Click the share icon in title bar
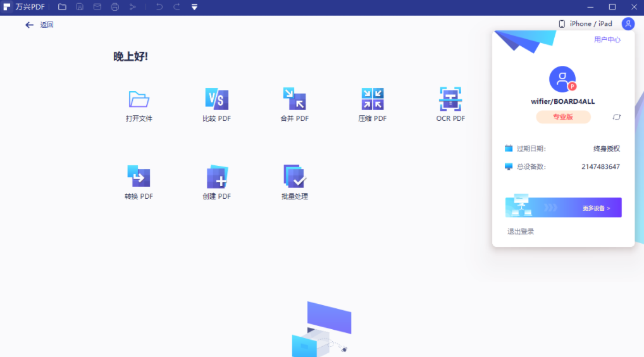Screen dimensions: 644x357 [x=132, y=7]
